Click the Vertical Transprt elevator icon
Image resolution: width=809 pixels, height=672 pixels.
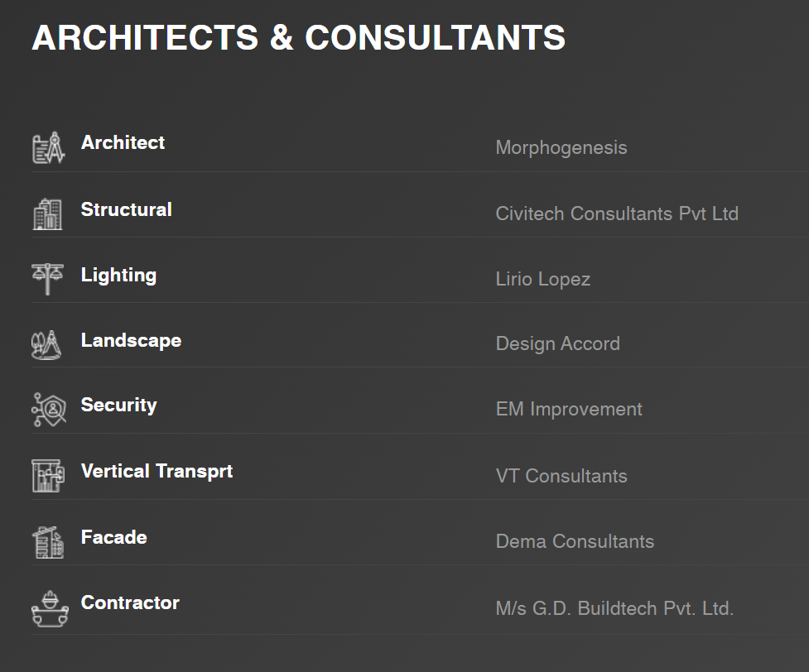point(48,476)
